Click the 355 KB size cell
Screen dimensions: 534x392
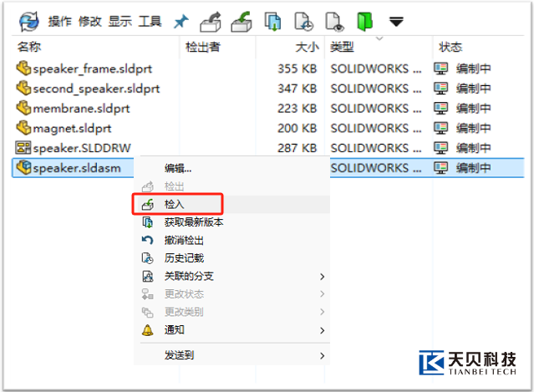[297, 69]
